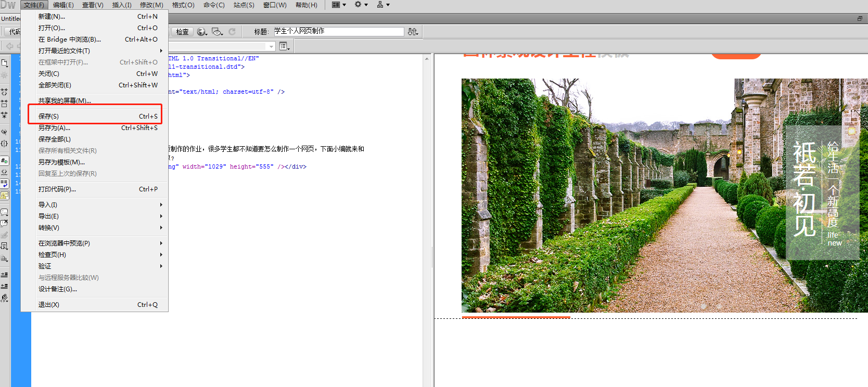Screen dimensions: 868x387
Task: Click the Dreamweaver Dw logo icon
Action: coord(8,5)
